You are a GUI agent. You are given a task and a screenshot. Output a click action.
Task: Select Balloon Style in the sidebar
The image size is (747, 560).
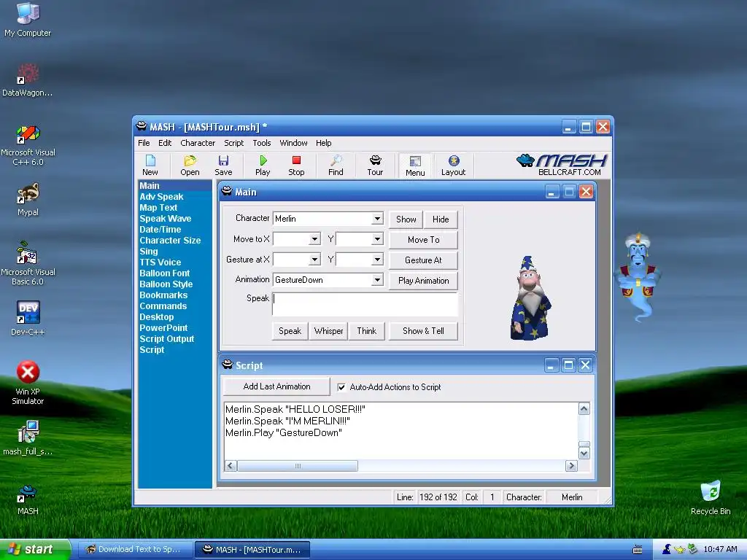click(166, 284)
